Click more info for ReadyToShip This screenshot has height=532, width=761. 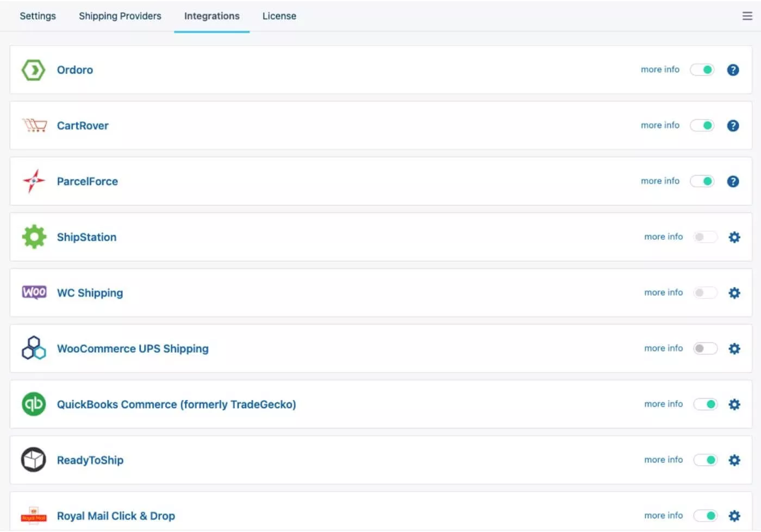663,460
